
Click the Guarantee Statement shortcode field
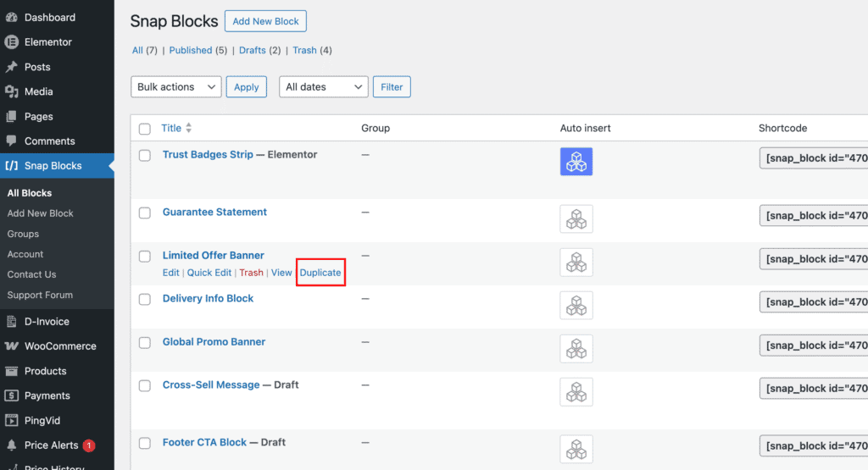click(x=812, y=216)
